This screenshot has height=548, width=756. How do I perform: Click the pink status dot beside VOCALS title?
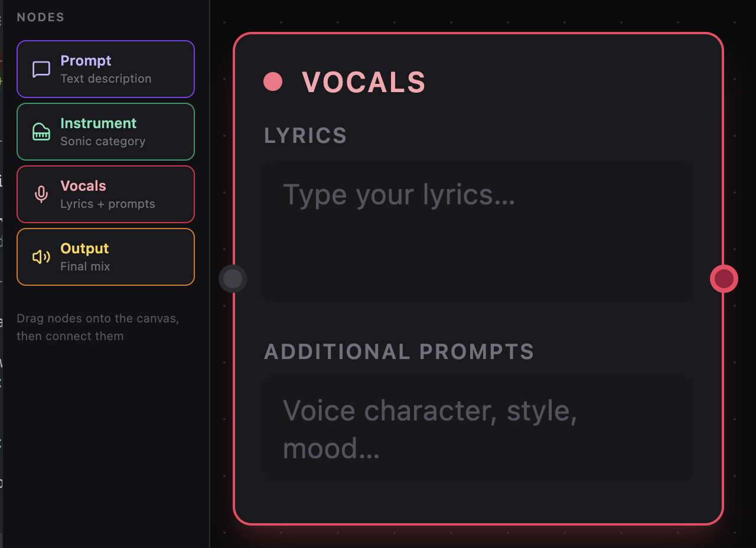point(272,81)
